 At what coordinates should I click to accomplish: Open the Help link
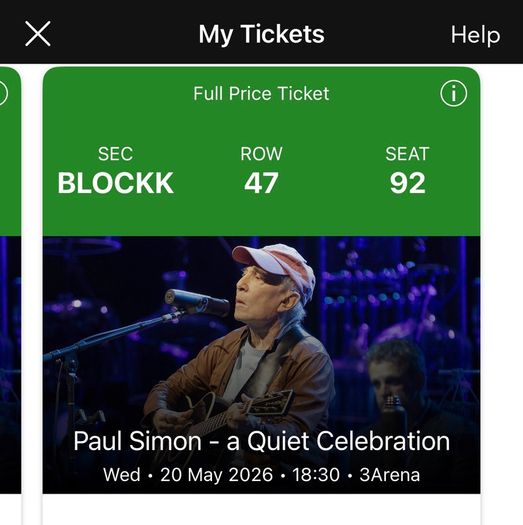pyautogui.click(x=475, y=35)
